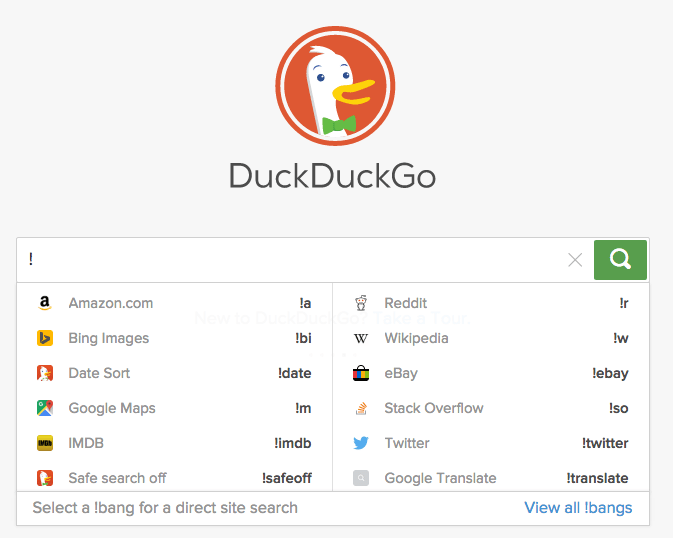The width and height of the screenshot is (673, 538).
Task: Click the DuckDuckGo wordmark text
Action: 332,176
